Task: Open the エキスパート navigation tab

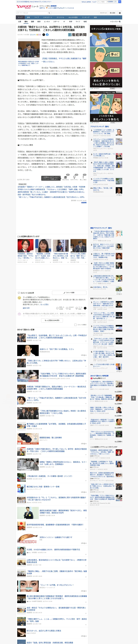Action: 48,17
